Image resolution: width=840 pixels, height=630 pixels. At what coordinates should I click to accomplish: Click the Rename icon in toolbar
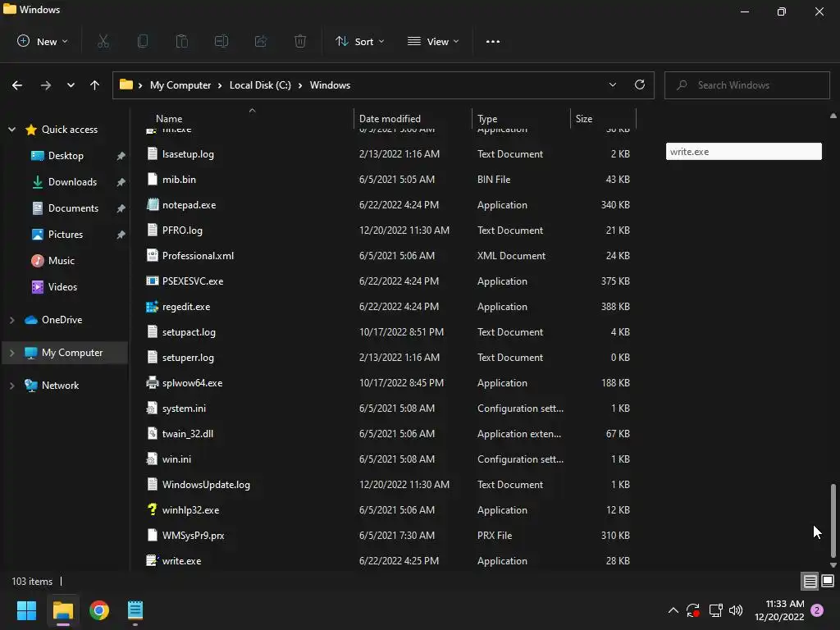pyautogui.click(x=221, y=41)
